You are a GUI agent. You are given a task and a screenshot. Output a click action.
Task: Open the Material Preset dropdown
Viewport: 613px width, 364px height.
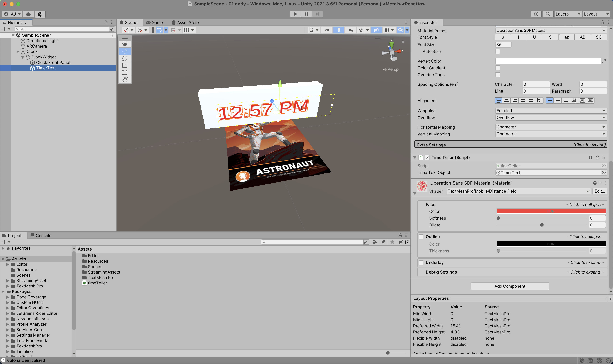tap(551, 30)
